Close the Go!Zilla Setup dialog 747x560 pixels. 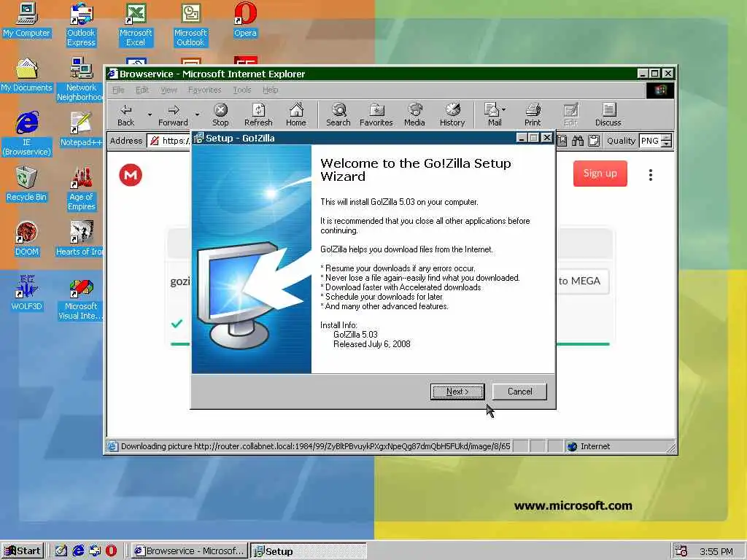click(547, 138)
